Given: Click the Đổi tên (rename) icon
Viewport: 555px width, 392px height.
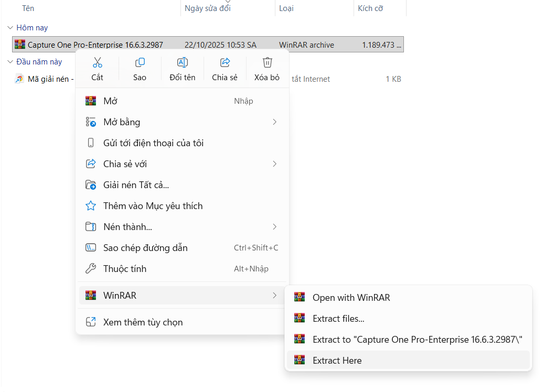Looking at the screenshot, I should 182,63.
